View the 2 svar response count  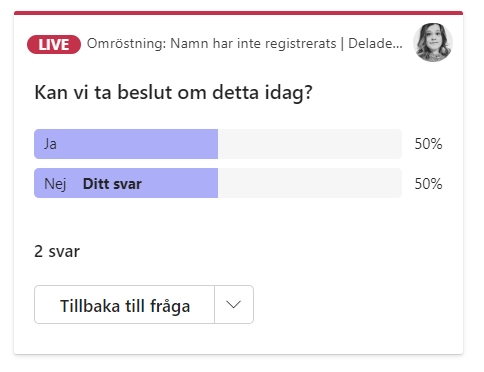[x=57, y=251]
